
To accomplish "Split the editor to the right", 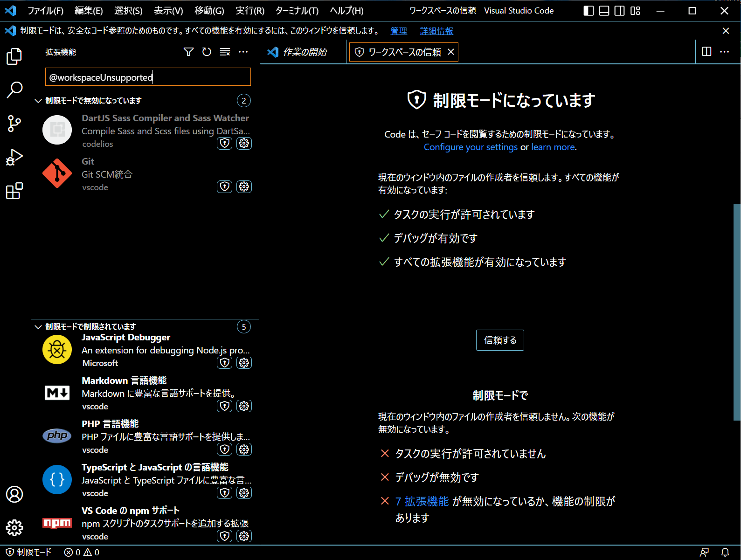I will coord(706,52).
